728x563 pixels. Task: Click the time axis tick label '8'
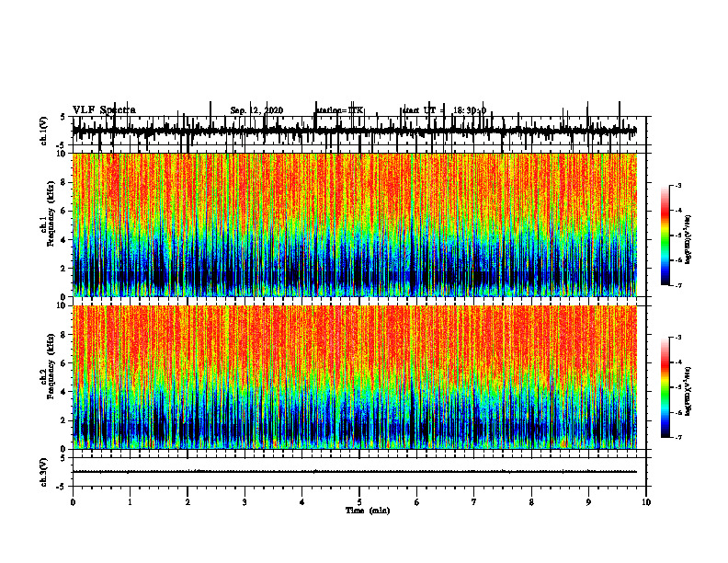pos(531,502)
